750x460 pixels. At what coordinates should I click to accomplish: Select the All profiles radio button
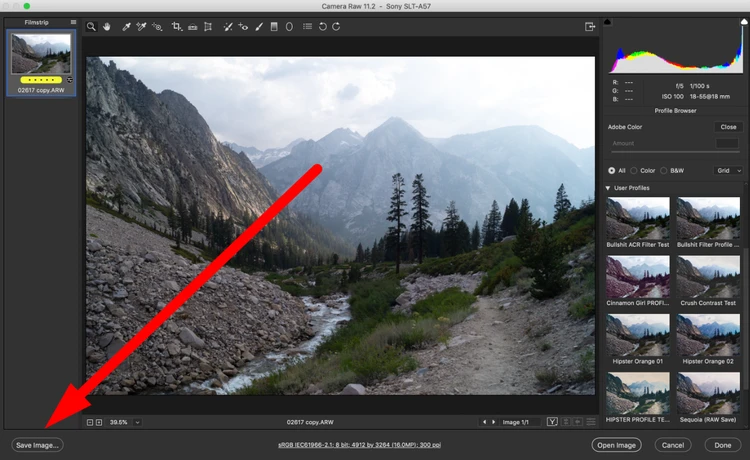pos(612,171)
